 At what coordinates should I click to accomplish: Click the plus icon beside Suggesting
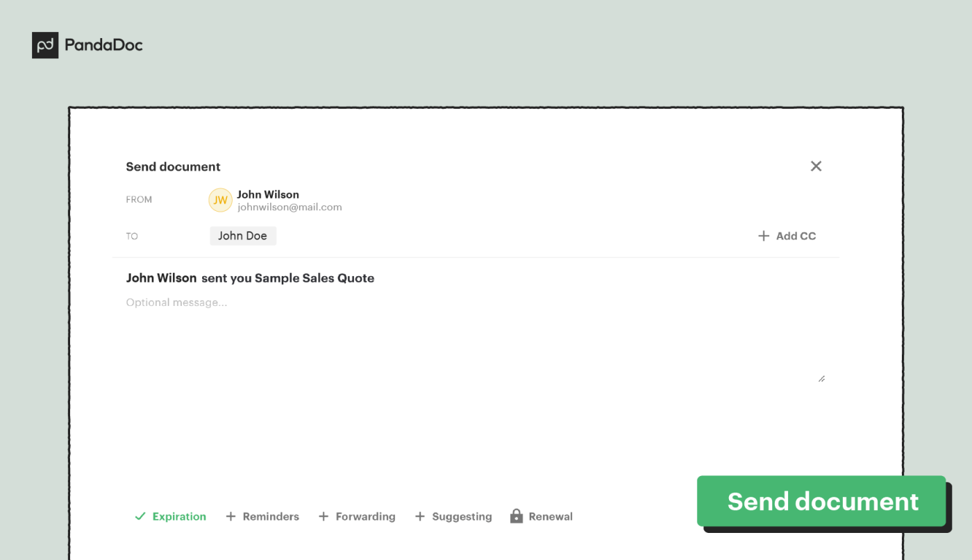pyautogui.click(x=420, y=516)
